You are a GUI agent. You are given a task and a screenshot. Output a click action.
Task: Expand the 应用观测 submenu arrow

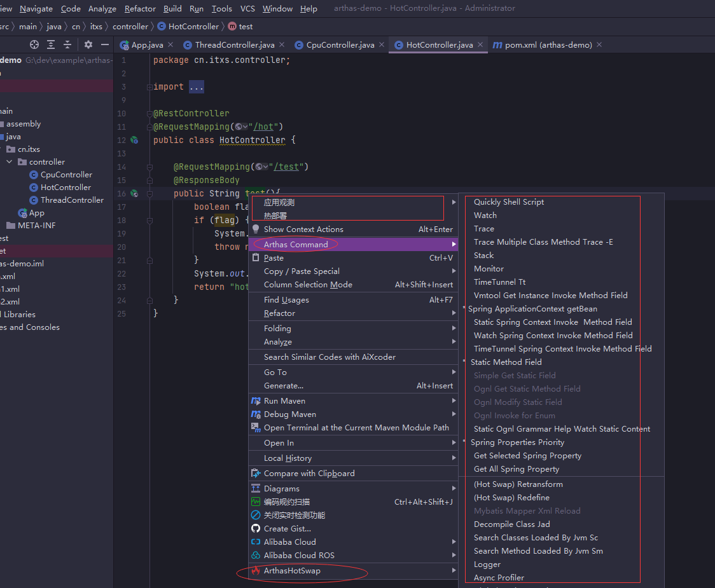click(x=454, y=202)
